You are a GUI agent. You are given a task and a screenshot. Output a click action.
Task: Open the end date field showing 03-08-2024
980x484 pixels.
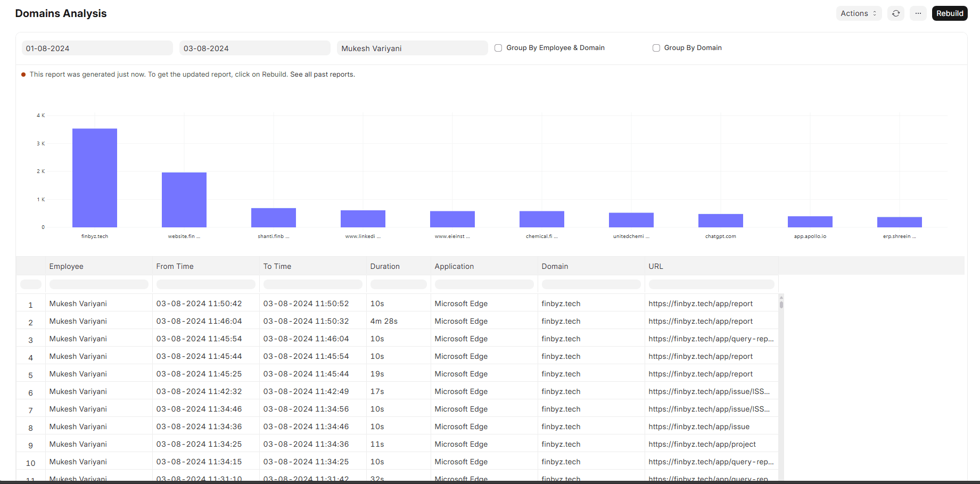pos(254,48)
